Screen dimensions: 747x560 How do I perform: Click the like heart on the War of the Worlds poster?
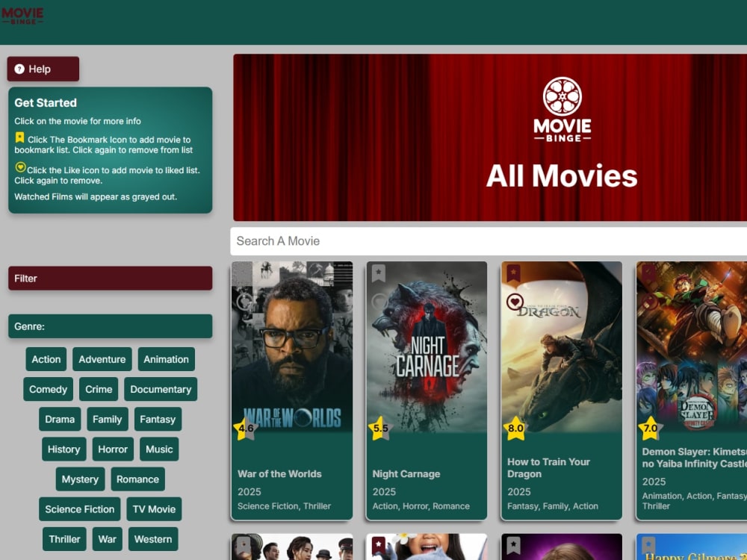245,302
